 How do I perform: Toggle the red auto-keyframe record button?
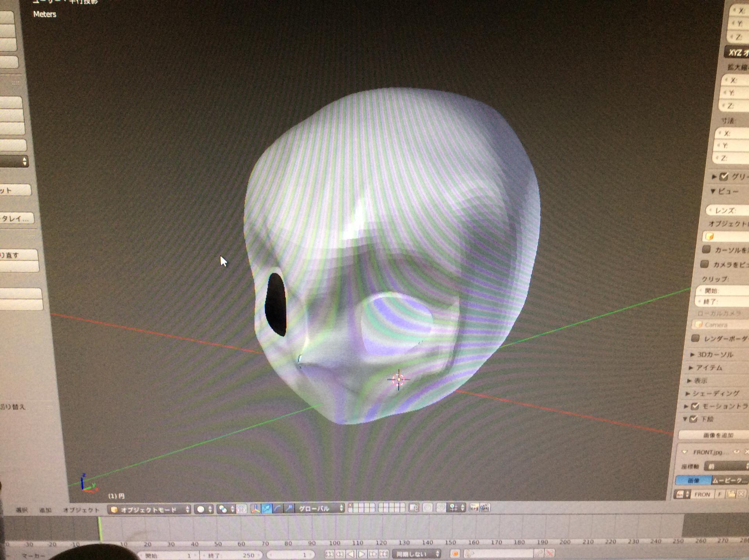coord(455,553)
